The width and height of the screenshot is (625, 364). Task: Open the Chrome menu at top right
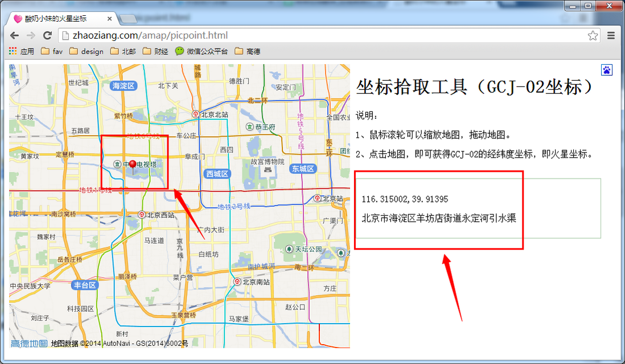[612, 35]
